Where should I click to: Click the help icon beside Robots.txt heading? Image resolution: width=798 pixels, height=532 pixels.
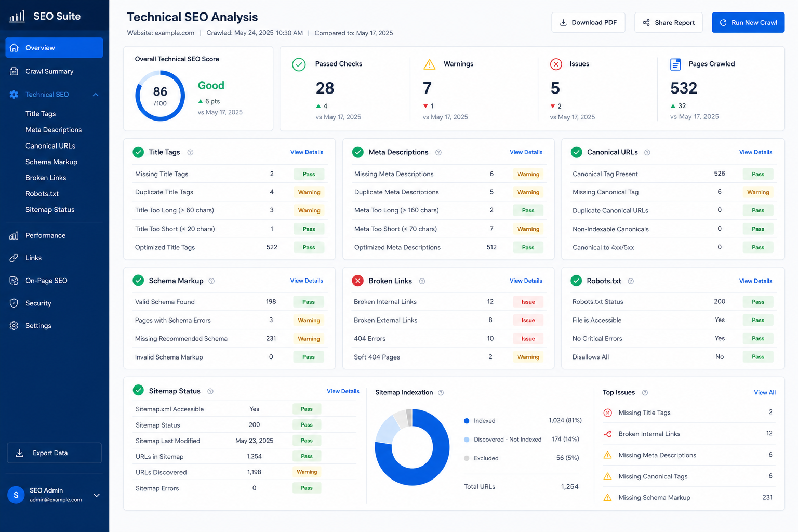[x=631, y=281]
